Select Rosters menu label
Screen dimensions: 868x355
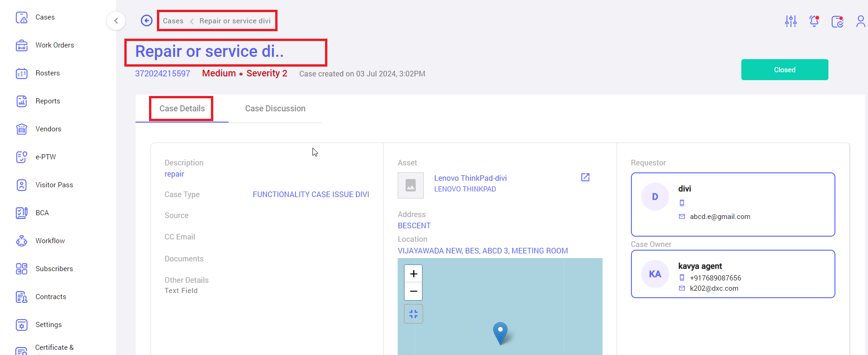pos(47,73)
